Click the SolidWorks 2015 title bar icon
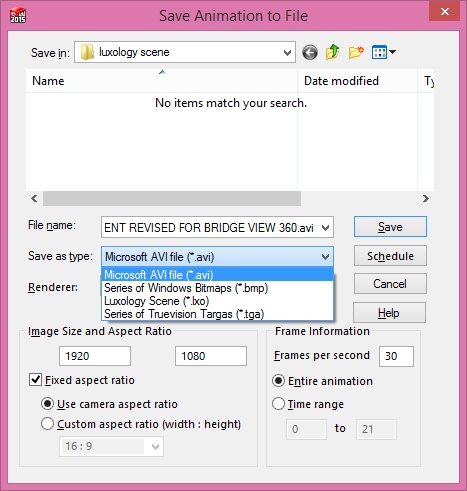The height and width of the screenshot is (491, 467). coord(18,15)
